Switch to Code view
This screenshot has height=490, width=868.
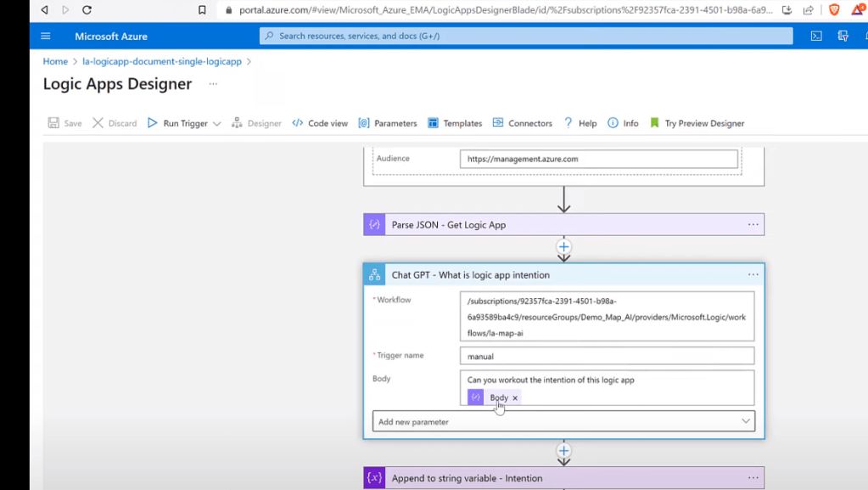(320, 123)
